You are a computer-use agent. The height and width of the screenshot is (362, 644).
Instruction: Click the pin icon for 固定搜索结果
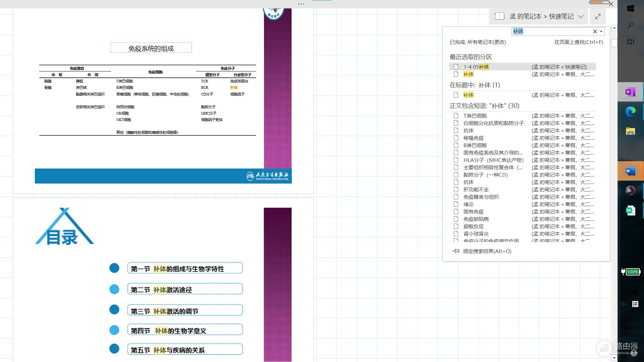point(455,251)
